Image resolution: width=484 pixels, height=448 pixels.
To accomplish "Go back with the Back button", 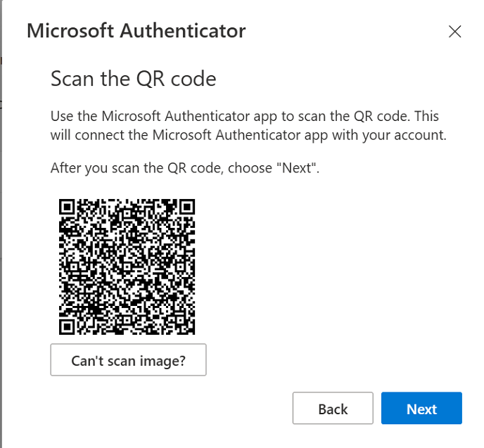I will click(x=333, y=409).
